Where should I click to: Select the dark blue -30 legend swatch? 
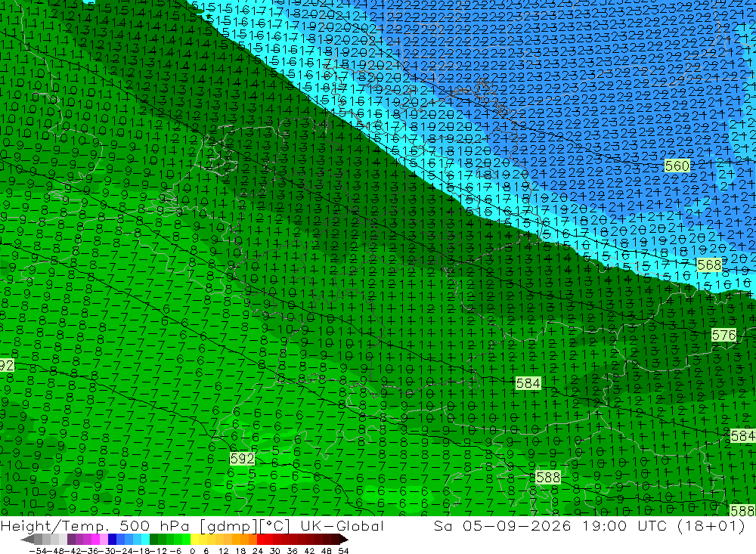[112, 539]
